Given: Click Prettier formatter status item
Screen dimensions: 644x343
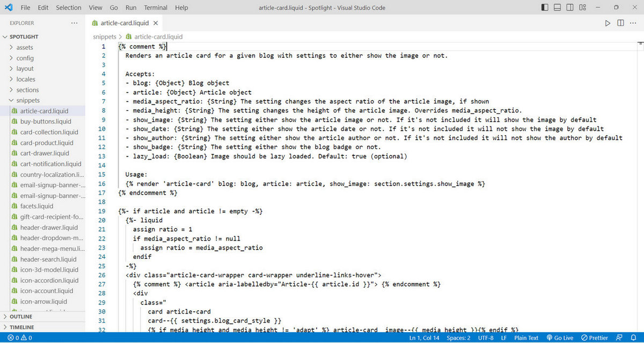Looking at the screenshot, I should pyautogui.click(x=595, y=338).
